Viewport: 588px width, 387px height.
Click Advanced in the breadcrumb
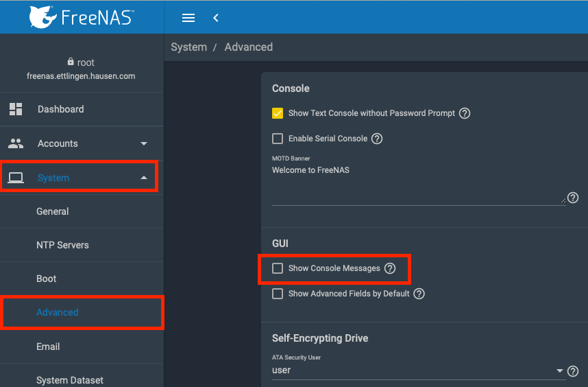(248, 47)
